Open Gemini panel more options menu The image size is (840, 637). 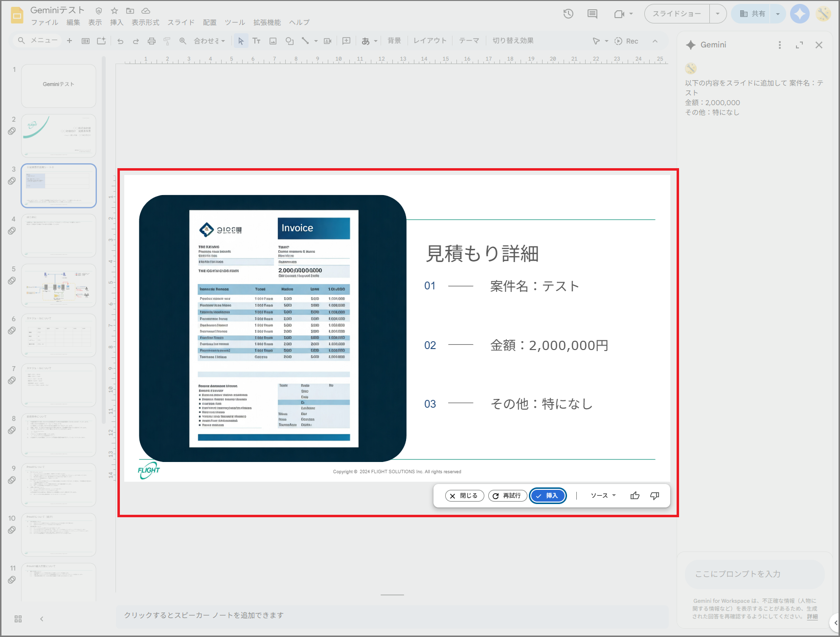click(780, 45)
